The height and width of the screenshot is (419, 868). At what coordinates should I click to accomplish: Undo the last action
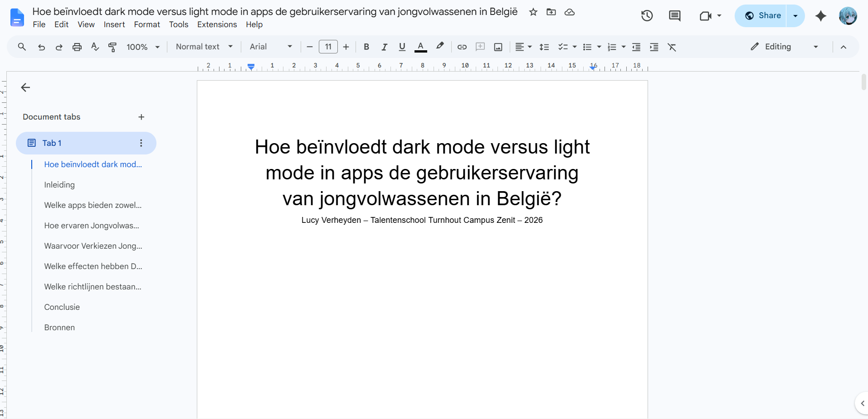coord(41,47)
